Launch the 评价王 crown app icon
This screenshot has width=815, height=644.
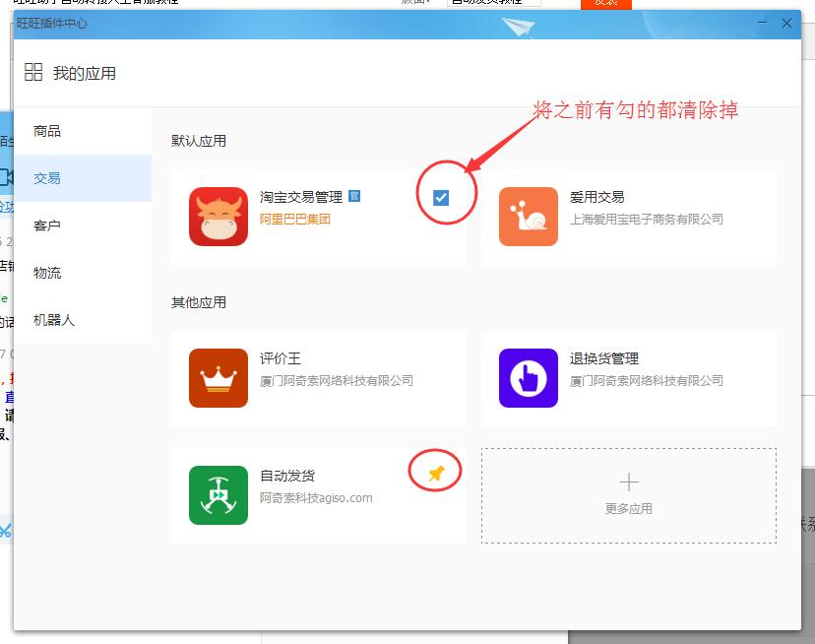tap(219, 378)
